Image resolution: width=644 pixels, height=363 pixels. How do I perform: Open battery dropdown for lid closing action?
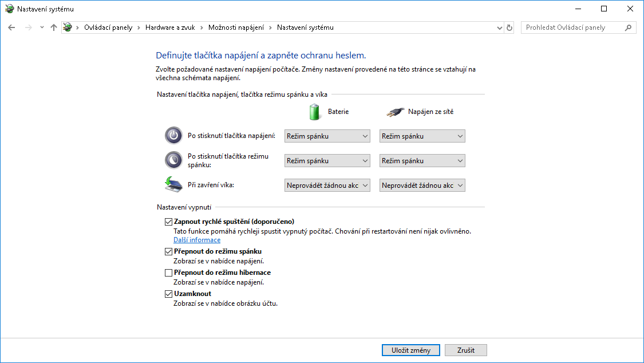tap(327, 186)
